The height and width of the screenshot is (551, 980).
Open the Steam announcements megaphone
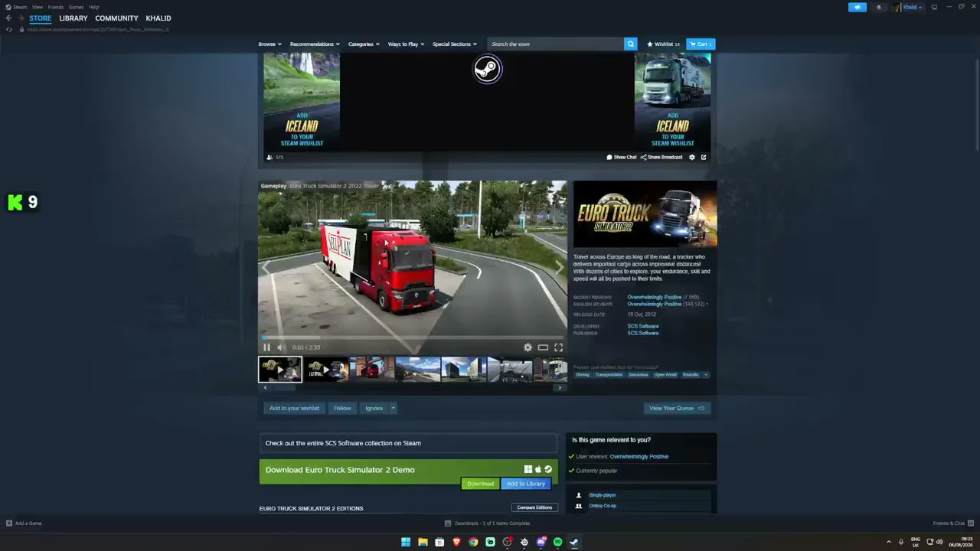pos(857,7)
